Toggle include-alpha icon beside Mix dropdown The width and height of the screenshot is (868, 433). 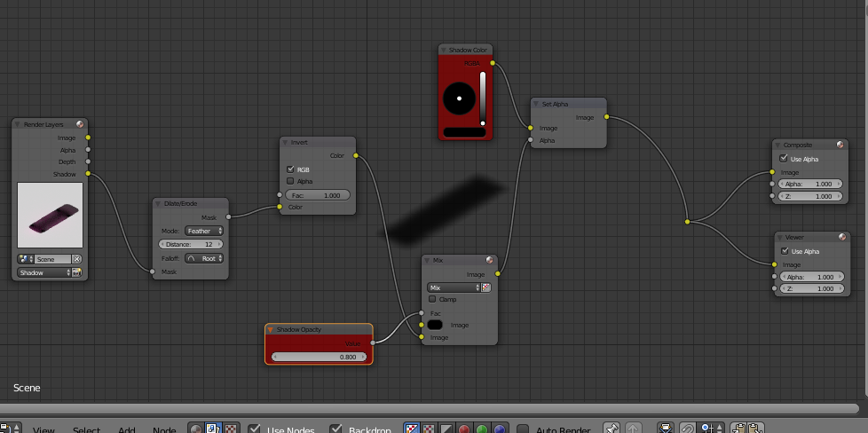click(x=486, y=287)
